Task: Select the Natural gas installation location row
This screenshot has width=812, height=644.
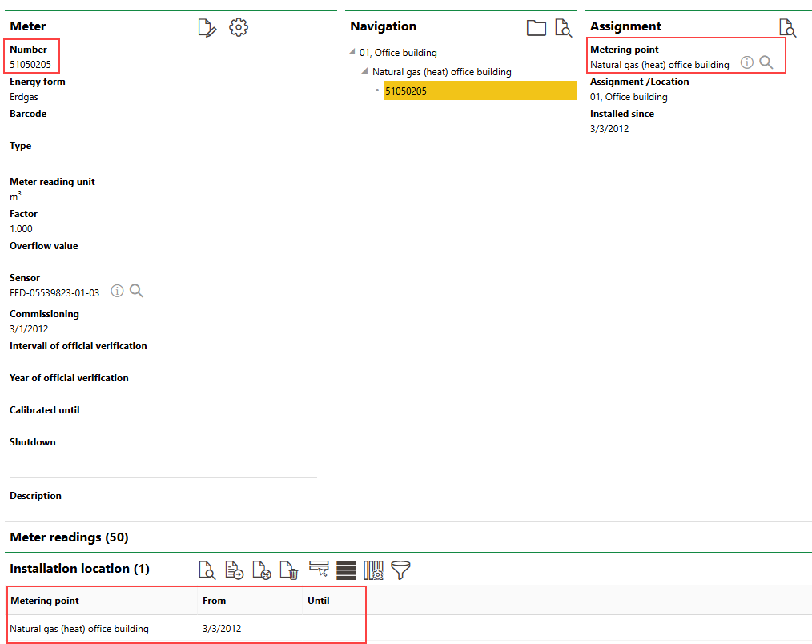Action: coord(79,629)
